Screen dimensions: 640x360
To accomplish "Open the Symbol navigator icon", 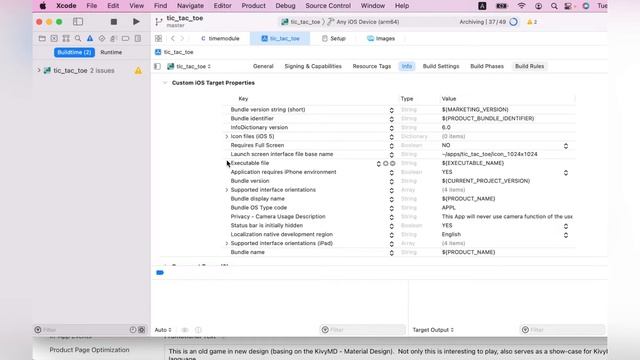I will point(66,38).
